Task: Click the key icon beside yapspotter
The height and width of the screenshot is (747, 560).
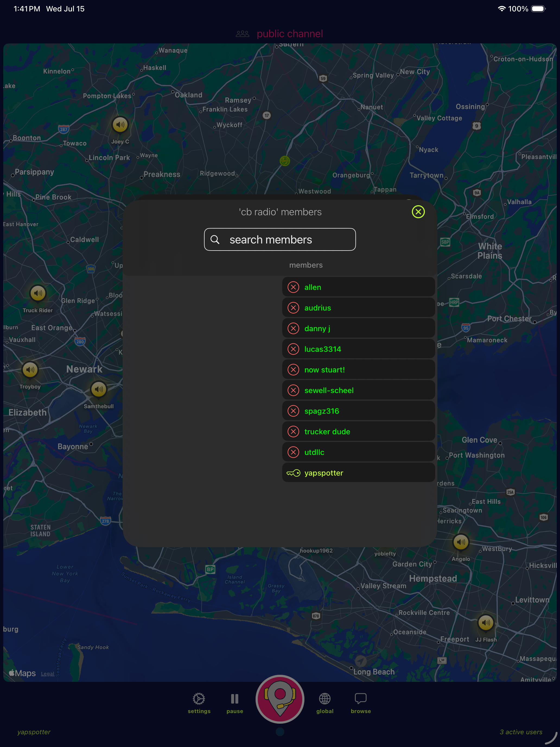Action: (x=293, y=473)
